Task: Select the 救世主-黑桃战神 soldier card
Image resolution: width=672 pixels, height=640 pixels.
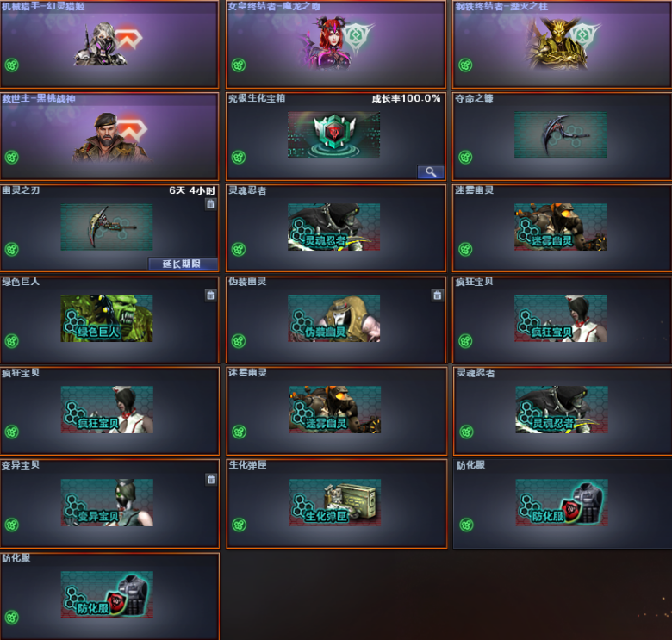Action: [109, 136]
